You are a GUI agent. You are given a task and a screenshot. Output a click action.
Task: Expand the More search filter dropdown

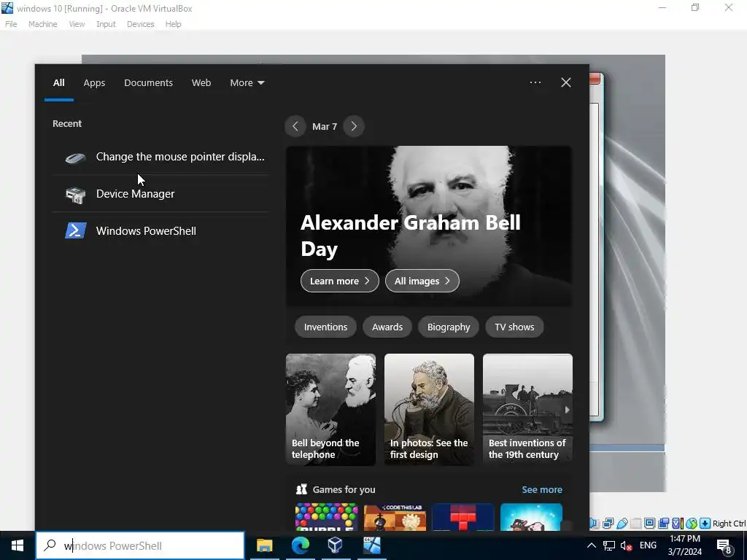247,82
